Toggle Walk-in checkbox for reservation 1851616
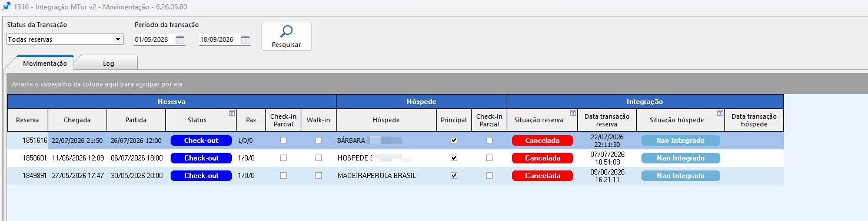The height and width of the screenshot is (221, 868). pos(318,140)
